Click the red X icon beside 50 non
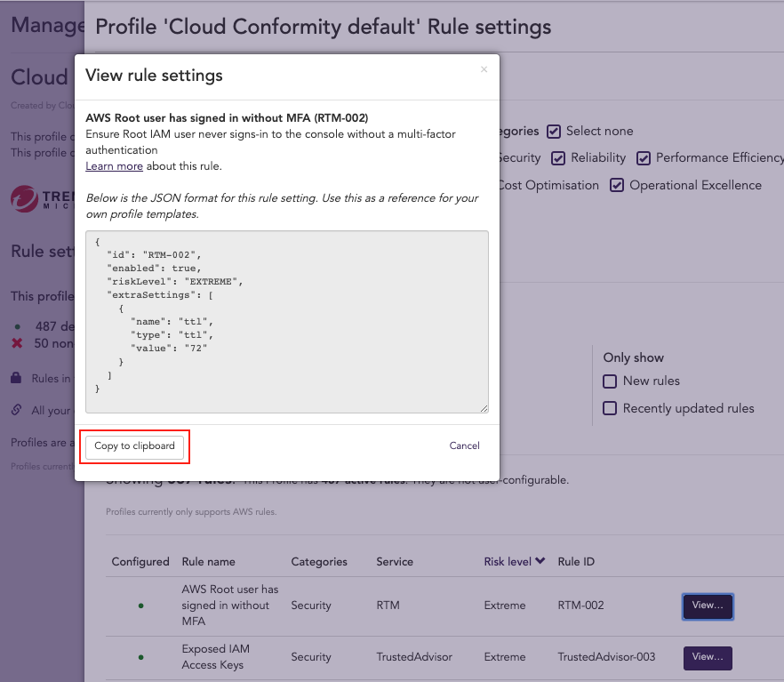Screen dimensions: 784x682 pos(17,343)
